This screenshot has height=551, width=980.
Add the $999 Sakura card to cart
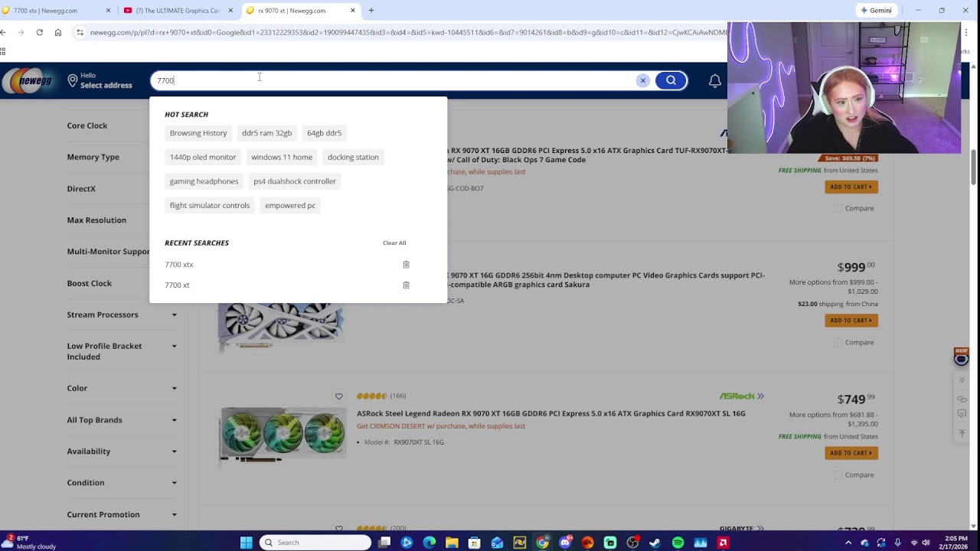(851, 321)
